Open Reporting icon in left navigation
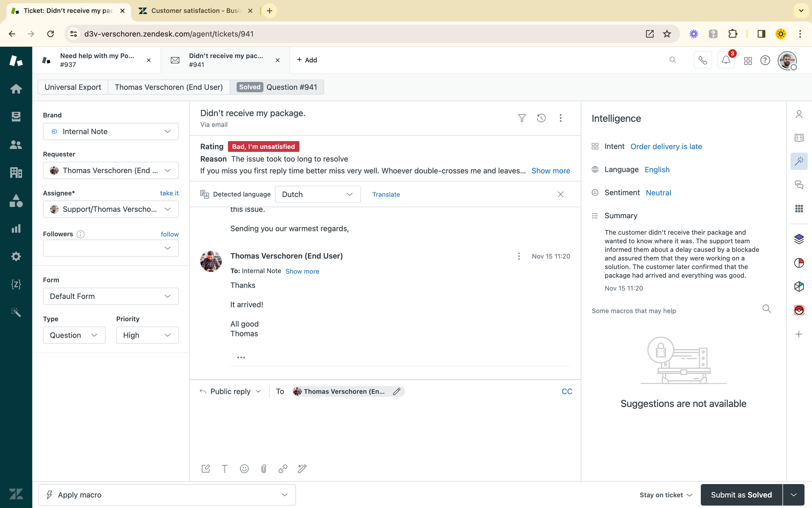Screen dimensions: 812x508 coord(16,228)
